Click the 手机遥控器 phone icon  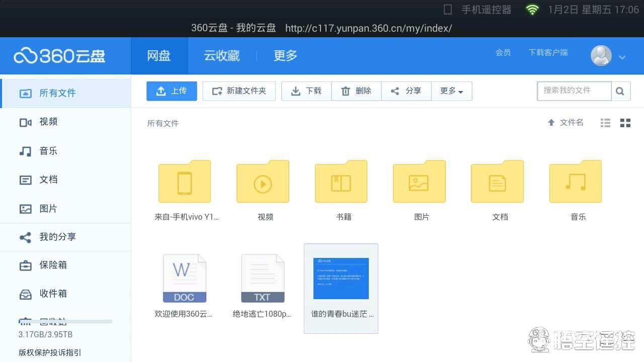click(x=448, y=10)
